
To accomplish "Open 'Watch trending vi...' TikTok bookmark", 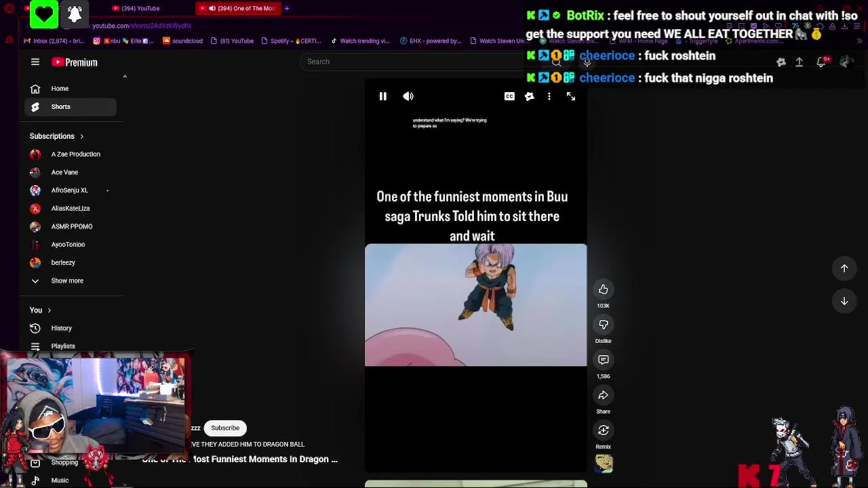I will click(360, 41).
